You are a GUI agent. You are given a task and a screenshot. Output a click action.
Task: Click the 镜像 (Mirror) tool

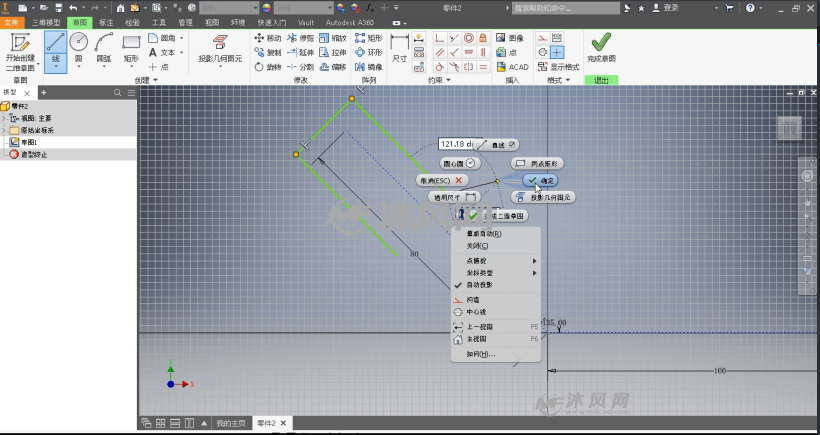click(369, 67)
